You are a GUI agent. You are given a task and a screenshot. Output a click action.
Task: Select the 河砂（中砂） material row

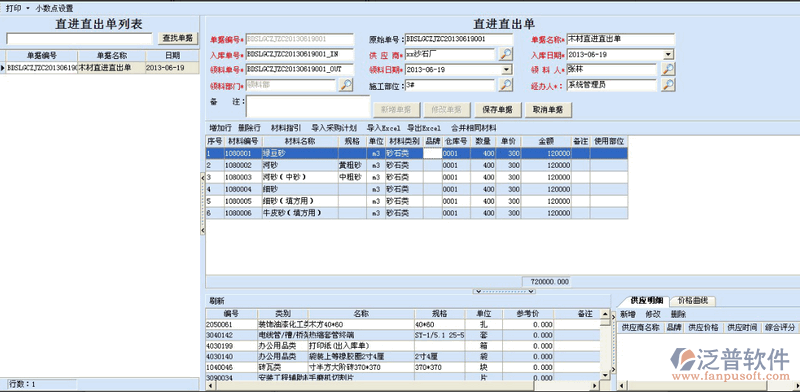tap(416, 177)
